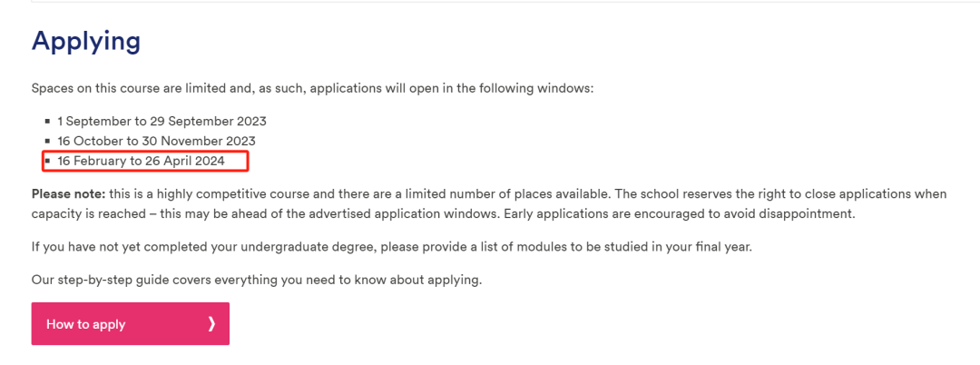This screenshot has height=365, width=980.
Task: Click the phrase final year
Action: click(x=727, y=247)
